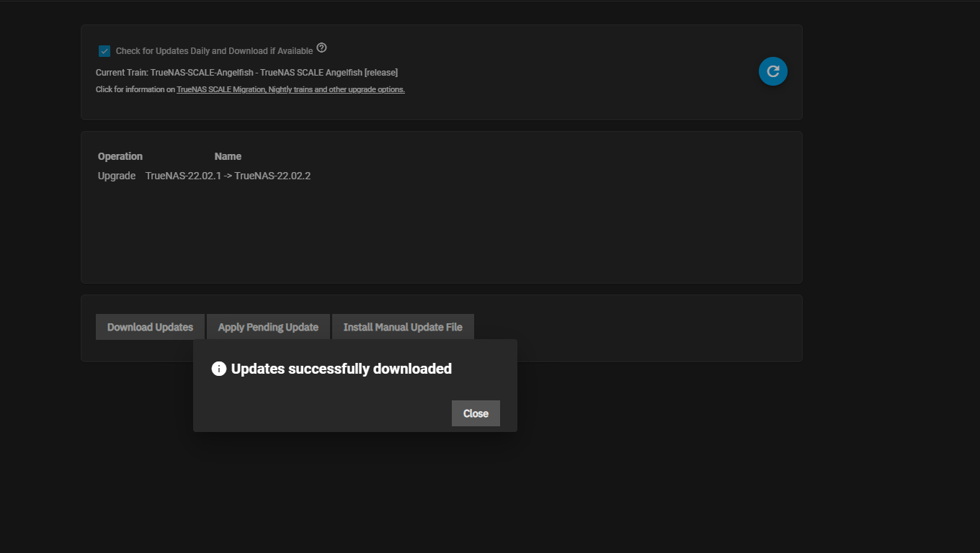Click the Upgrade operation cell
The image size is (980, 553).
117,176
